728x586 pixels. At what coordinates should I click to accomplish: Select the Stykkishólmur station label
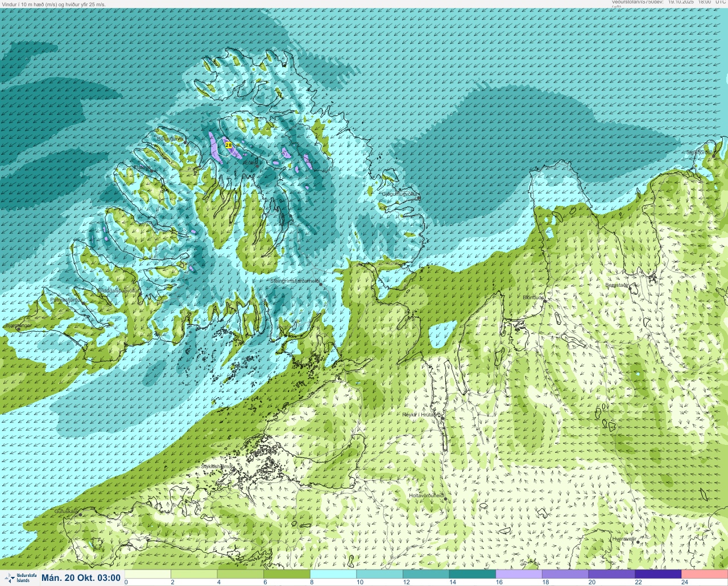pyautogui.click(x=217, y=467)
